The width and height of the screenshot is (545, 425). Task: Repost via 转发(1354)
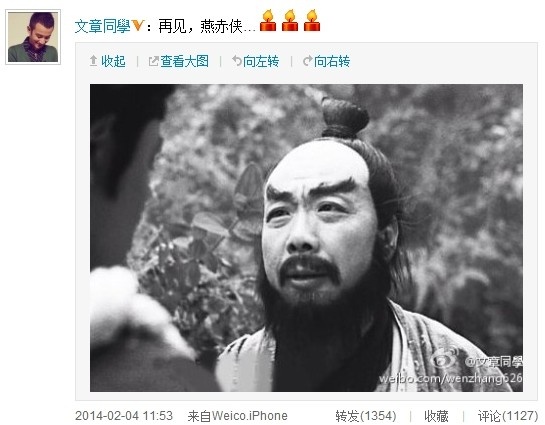tap(366, 416)
